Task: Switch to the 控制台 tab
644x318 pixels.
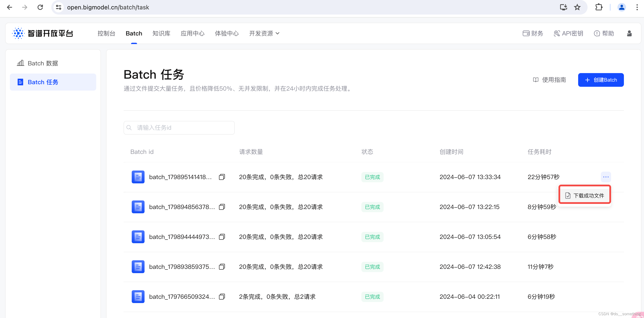Action: click(106, 33)
